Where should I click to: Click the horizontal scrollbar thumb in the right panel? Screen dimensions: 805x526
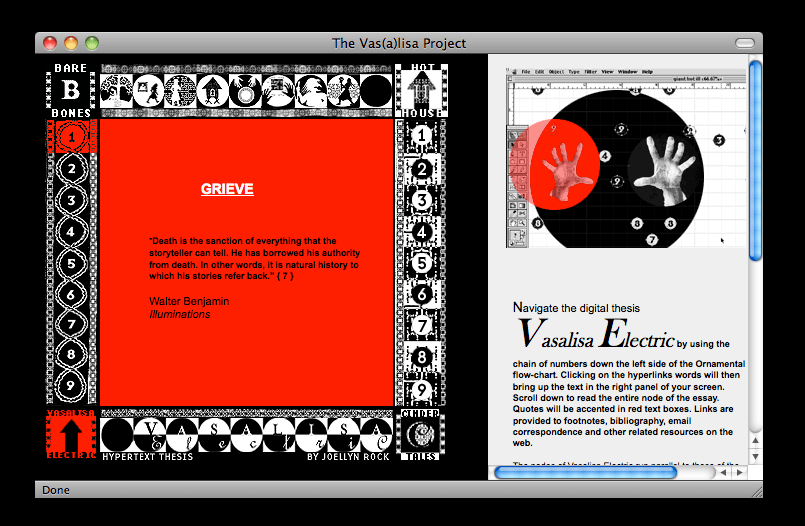[585, 472]
